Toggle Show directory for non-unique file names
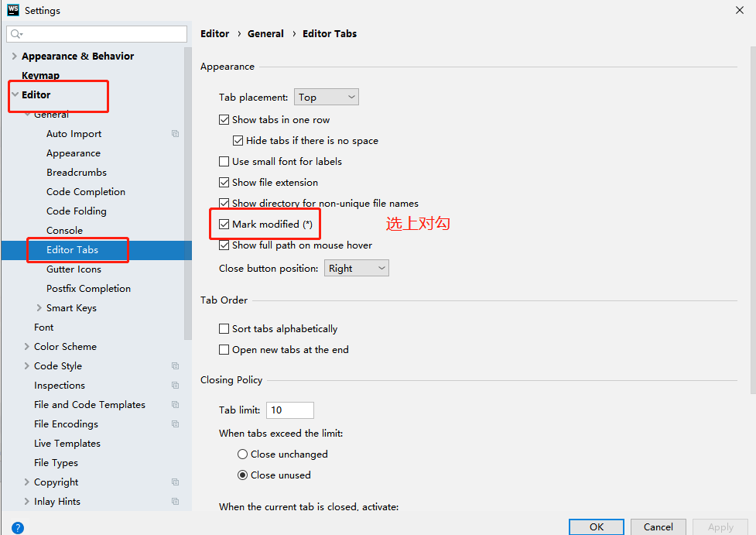This screenshot has height=535, width=756. point(224,203)
